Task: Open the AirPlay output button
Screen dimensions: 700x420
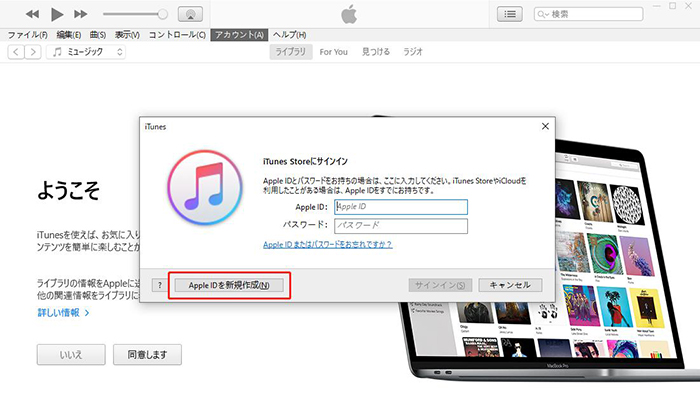Action: click(190, 14)
